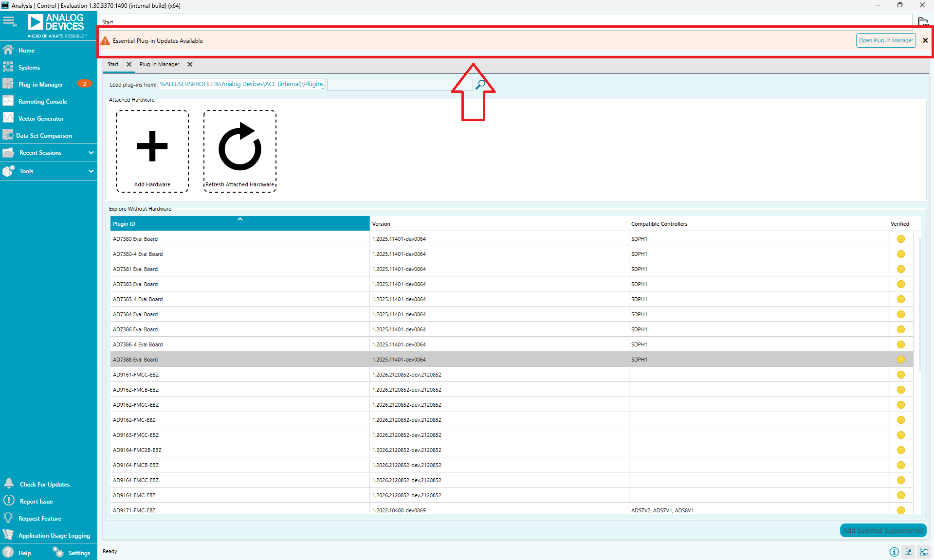The height and width of the screenshot is (560, 934).
Task: Click the info icon in status bar
Action: (894, 552)
